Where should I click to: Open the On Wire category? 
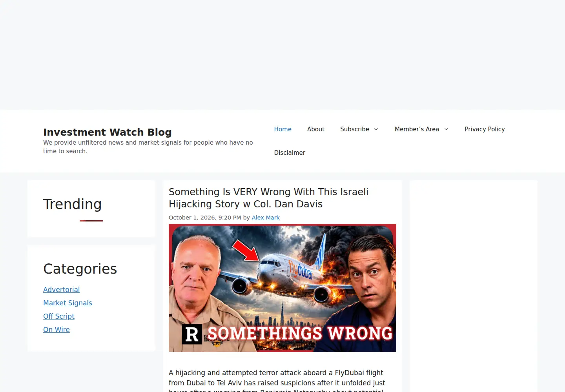[x=56, y=330]
